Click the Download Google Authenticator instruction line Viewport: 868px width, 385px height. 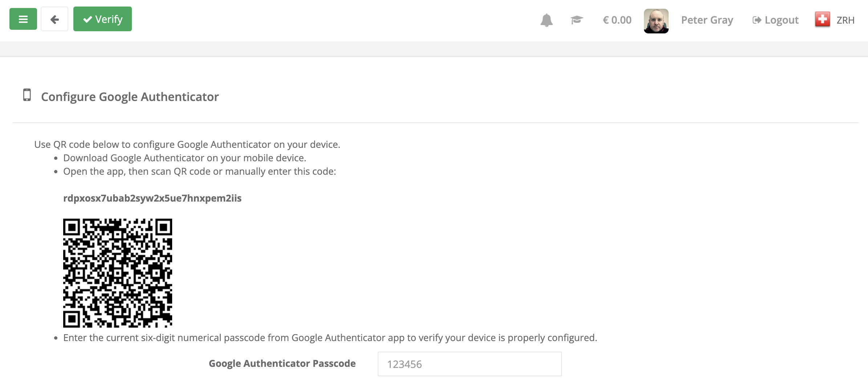(x=184, y=158)
